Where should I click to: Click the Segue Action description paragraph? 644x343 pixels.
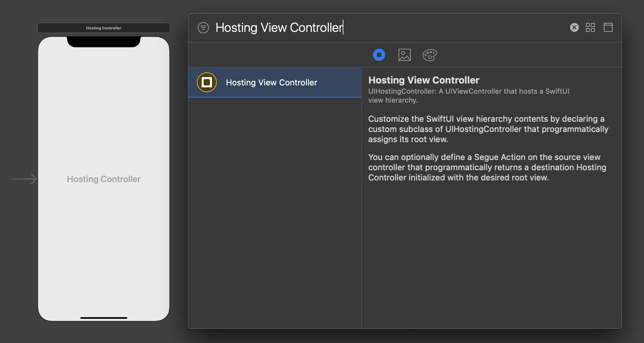coord(487,167)
